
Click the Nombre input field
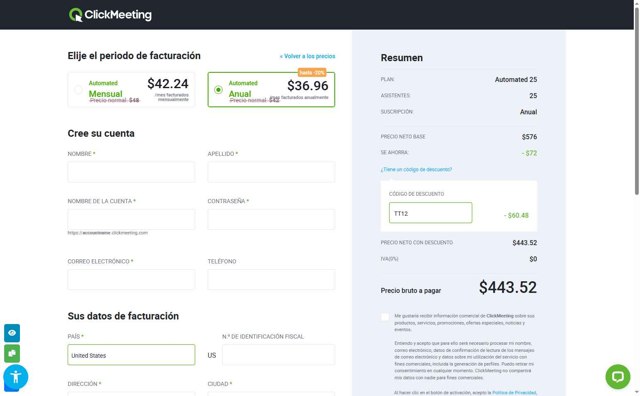click(131, 171)
